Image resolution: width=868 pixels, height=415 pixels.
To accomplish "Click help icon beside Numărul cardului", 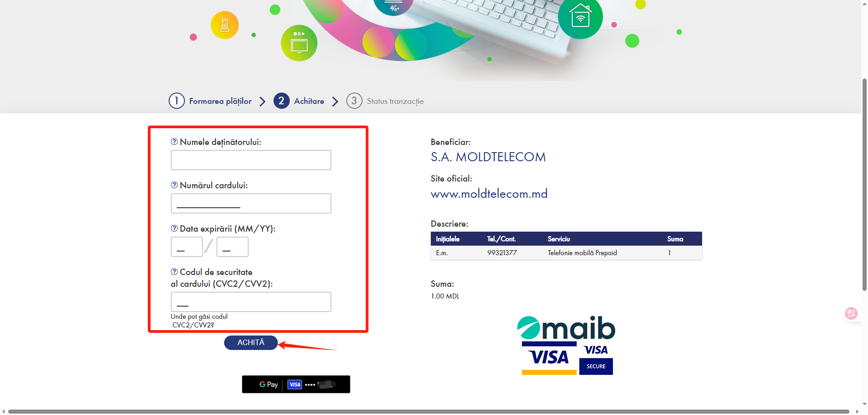I will click(174, 185).
